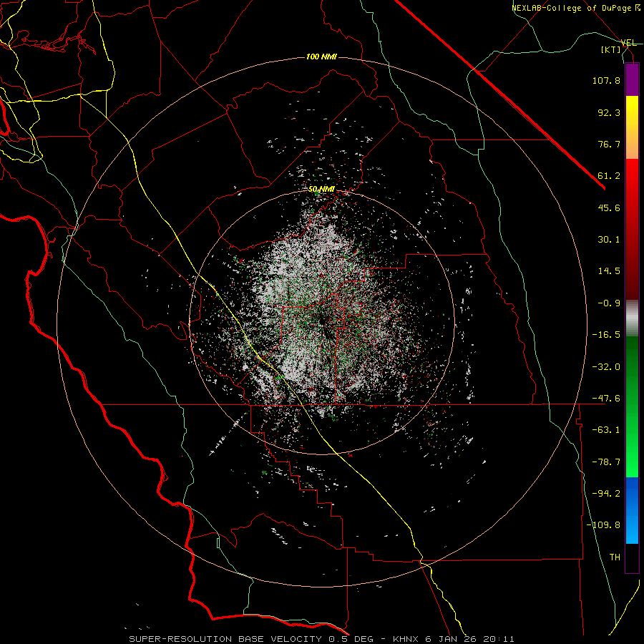Click the NEXLAB-College of DuPage label
The image size is (644, 644).
point(575,8)
